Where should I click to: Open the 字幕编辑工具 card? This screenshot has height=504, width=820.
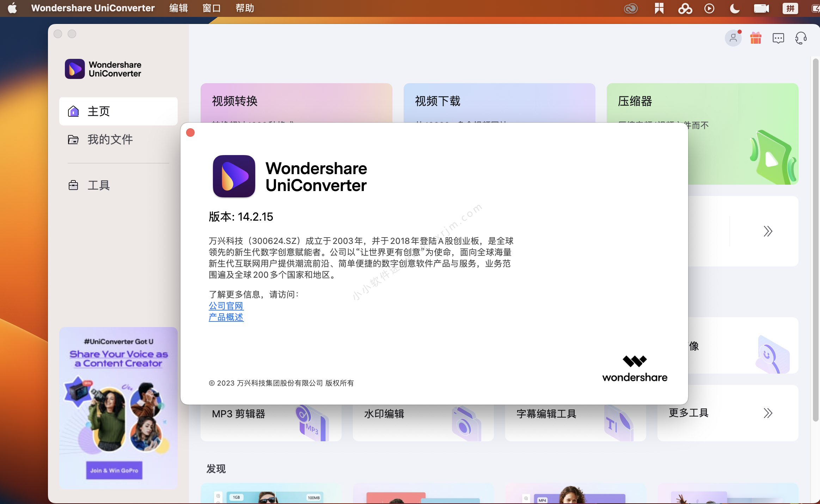click(575, 422)
